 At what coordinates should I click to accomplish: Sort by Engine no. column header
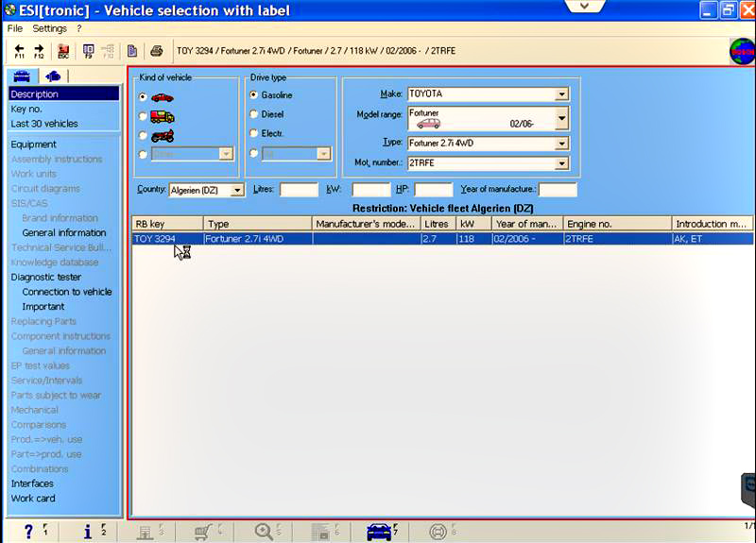coord(617,224)
